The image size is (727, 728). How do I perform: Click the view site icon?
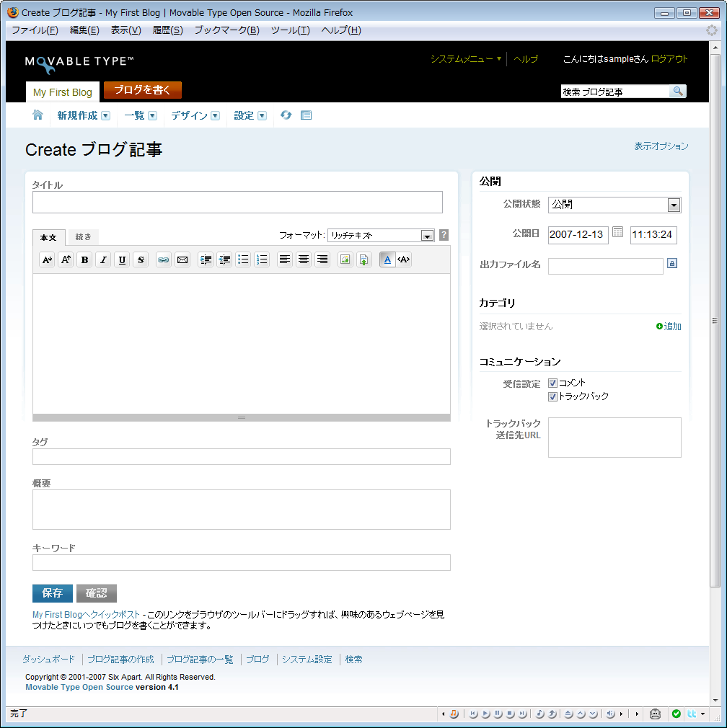pos(306,115)
